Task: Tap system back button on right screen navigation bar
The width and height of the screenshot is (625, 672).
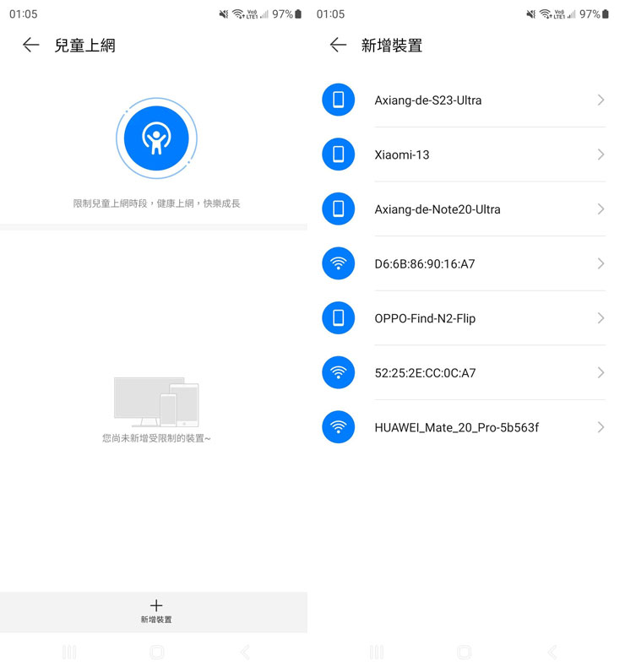Action: (x=552, y=653)
